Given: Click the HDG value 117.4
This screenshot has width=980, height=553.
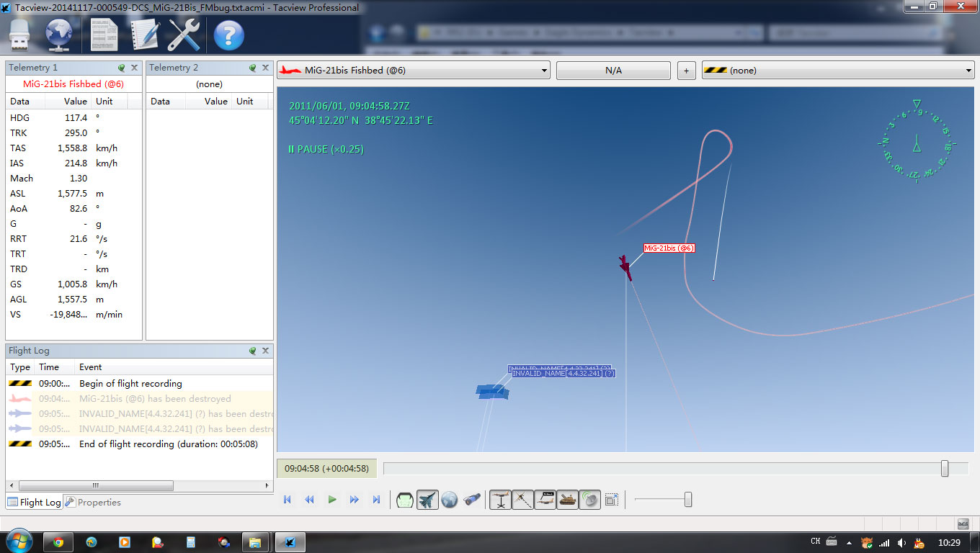Looking at the screenshot, I should click(x=76, y=117).
